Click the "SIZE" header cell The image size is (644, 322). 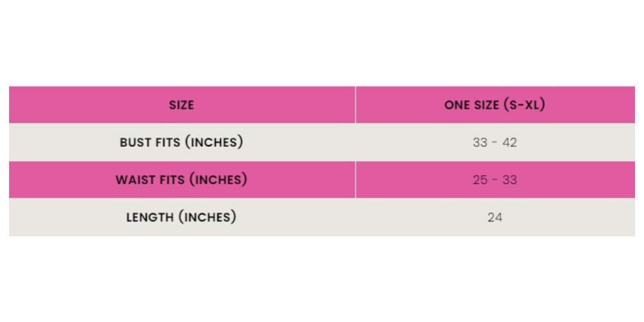point(181,105)
